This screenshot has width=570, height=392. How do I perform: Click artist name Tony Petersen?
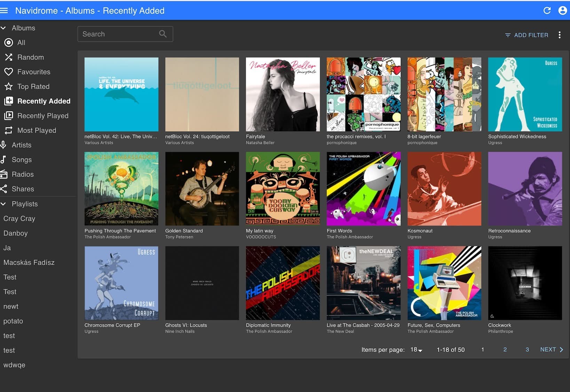pos(179,237)
